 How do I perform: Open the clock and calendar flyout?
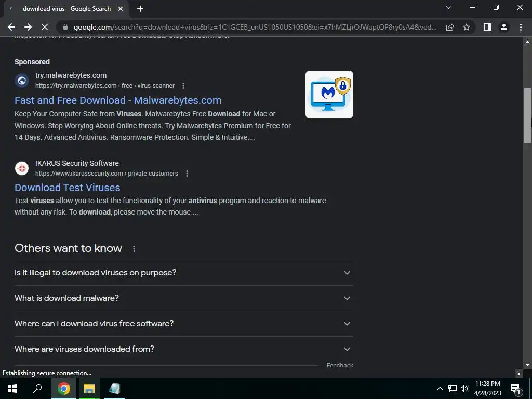(487, 389)
